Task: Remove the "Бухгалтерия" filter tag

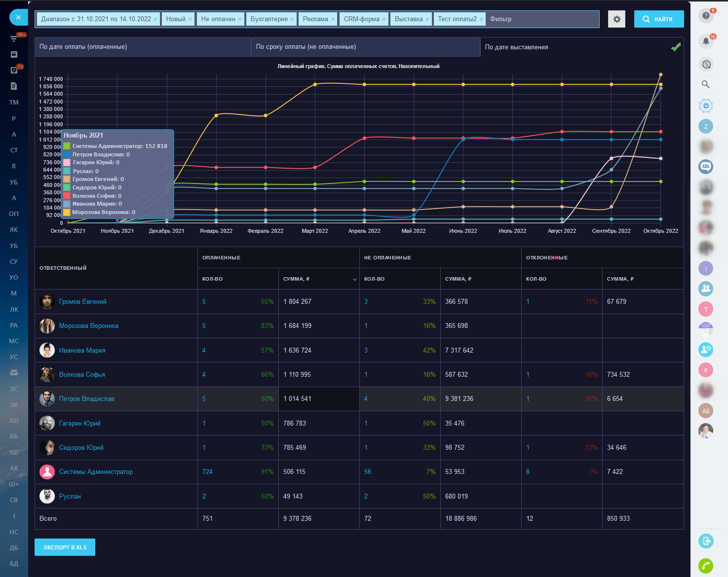Action: click(x=292, y=19)
